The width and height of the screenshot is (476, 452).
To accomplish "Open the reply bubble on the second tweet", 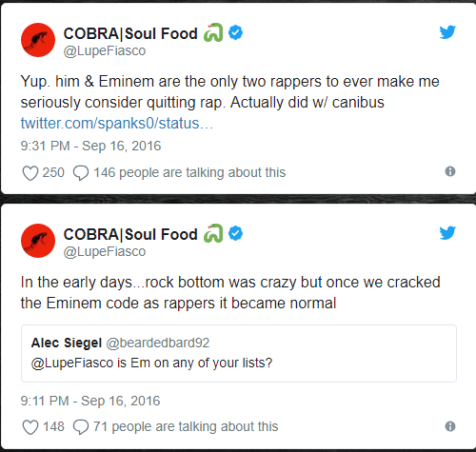I will point(81,427).
